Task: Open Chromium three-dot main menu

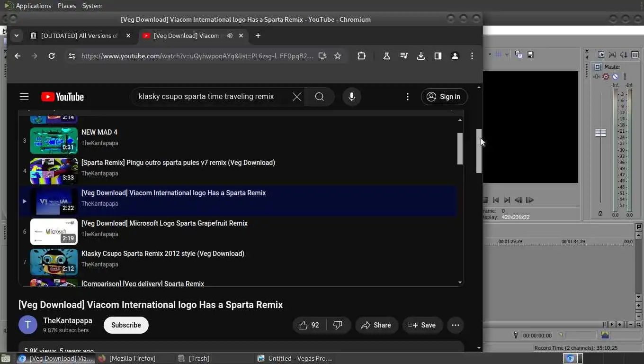Action: [472, 56]
